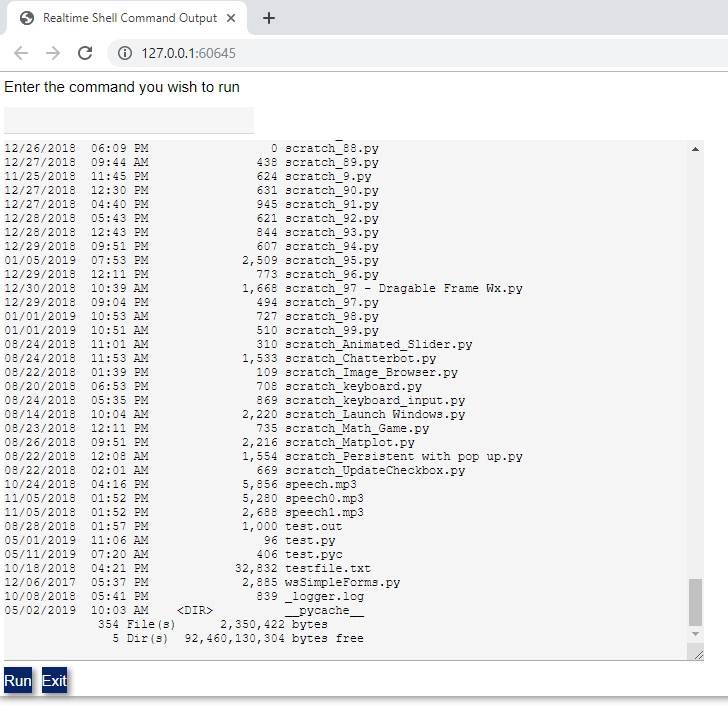The height and width of the screenshot is (720, 728).
Task: Click the scratch_90.py filename
Action: tap(332, 190)
